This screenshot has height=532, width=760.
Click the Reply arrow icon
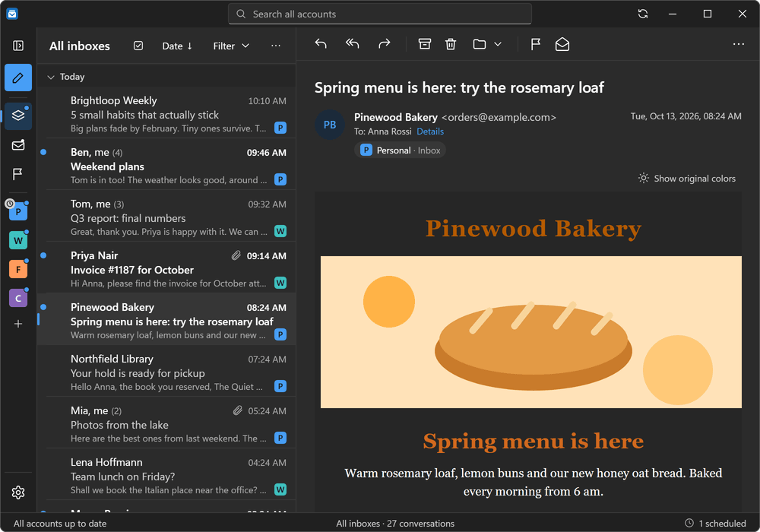321,44
